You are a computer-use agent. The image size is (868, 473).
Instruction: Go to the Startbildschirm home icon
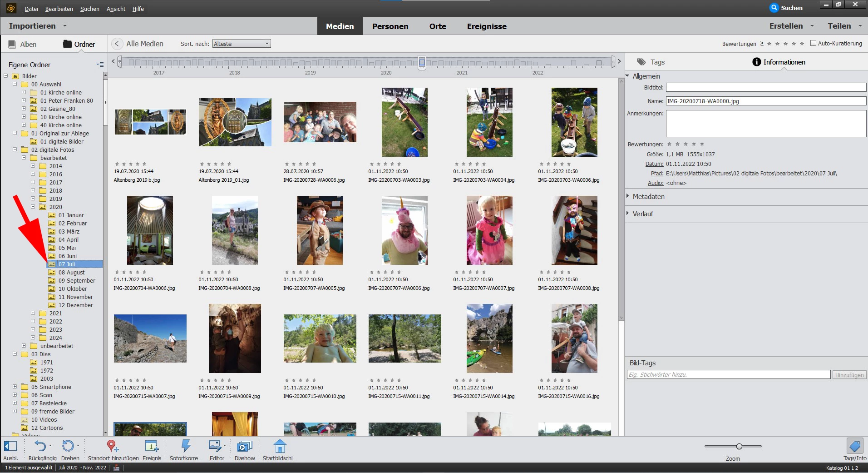280,446
